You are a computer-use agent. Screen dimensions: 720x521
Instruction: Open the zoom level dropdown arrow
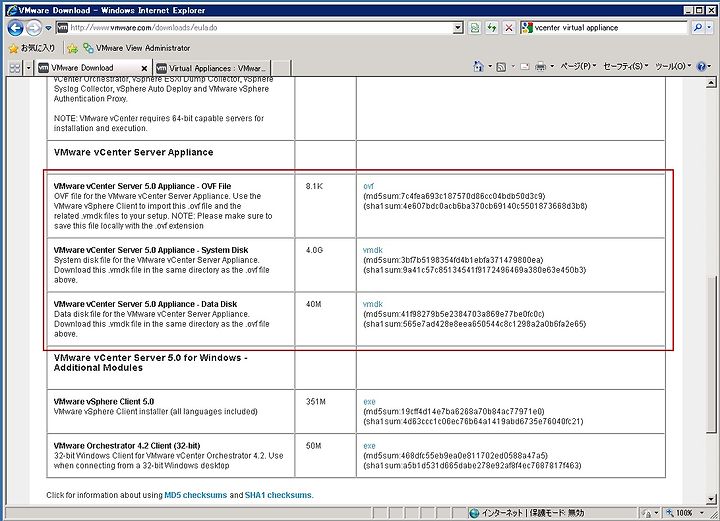point(702,513)
